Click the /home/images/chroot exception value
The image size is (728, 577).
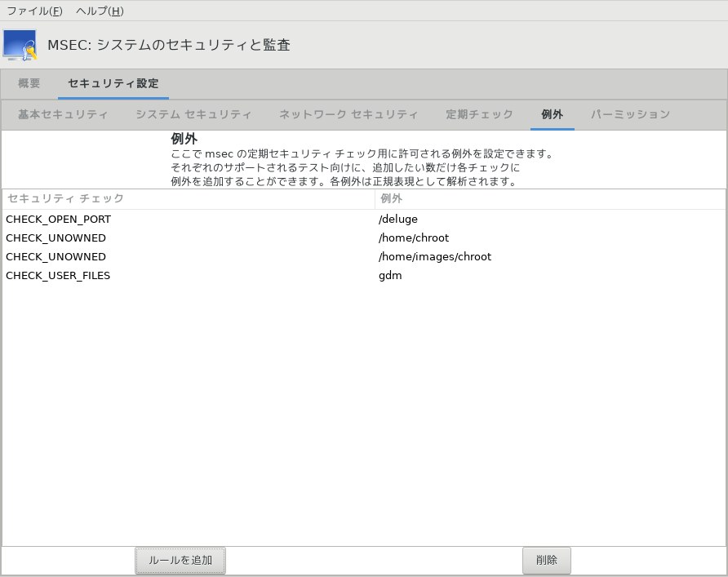click(434, 257)
